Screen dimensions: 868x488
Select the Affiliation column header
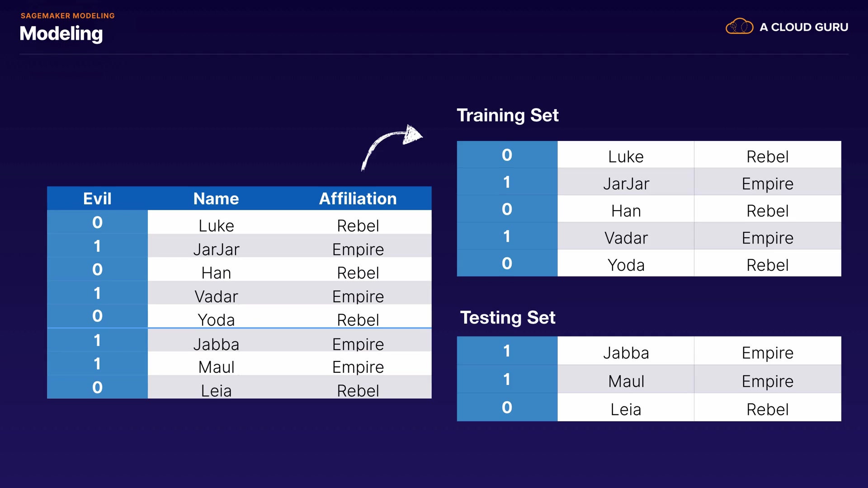358,198
